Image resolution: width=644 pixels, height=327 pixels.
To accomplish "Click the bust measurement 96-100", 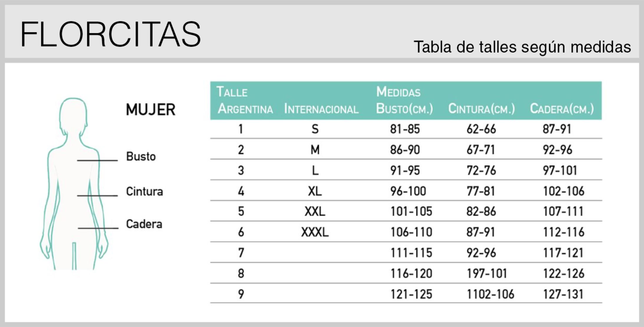I will pyautogui.click(x=408, y=191).
